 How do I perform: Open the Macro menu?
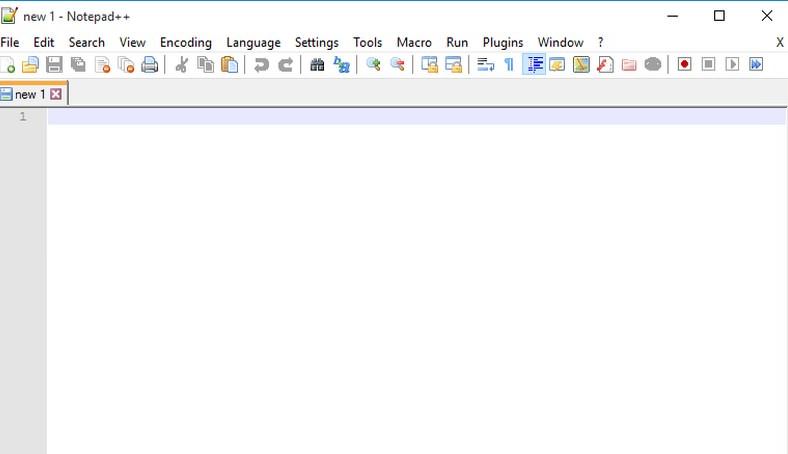click(414, 42)
